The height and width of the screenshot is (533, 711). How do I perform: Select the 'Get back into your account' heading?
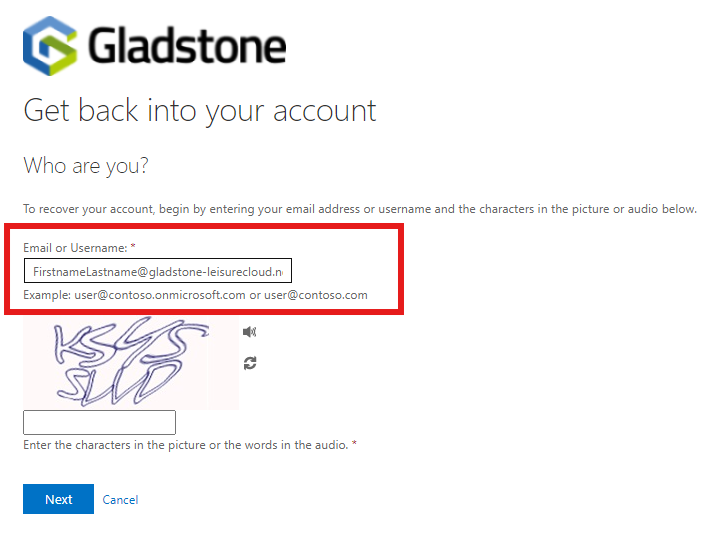click(x=200, y=111)
